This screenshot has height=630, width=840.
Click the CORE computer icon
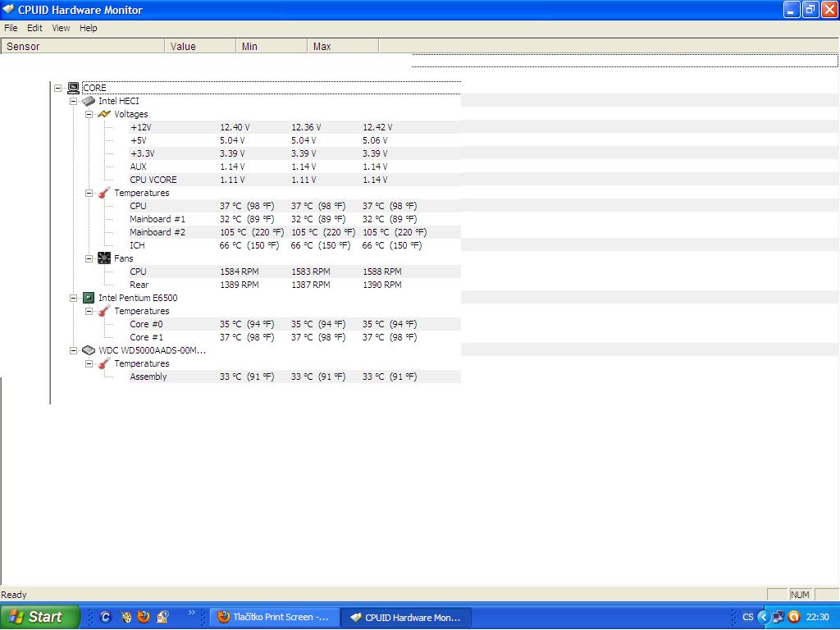click(x=73, y=88)
